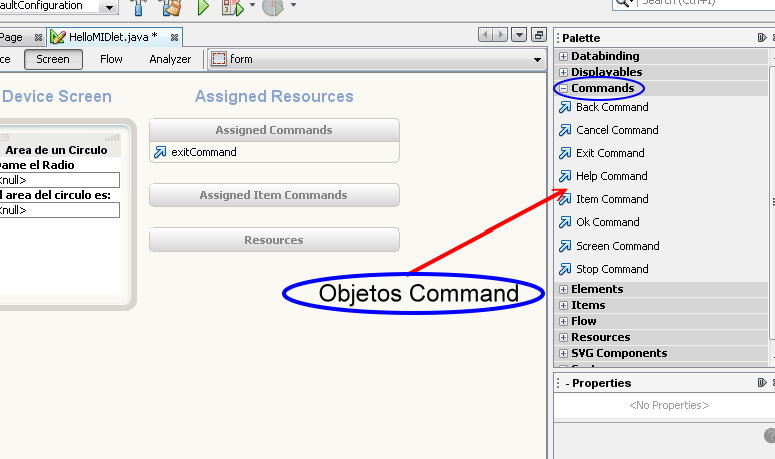Open the Debug Project dropdown arrow
775x459 pixels.
[x=253, y=5]
